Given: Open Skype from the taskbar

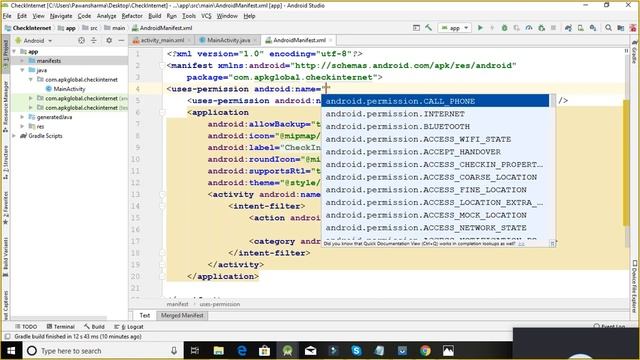Looking at the screenshot, I should click(356, 350).
